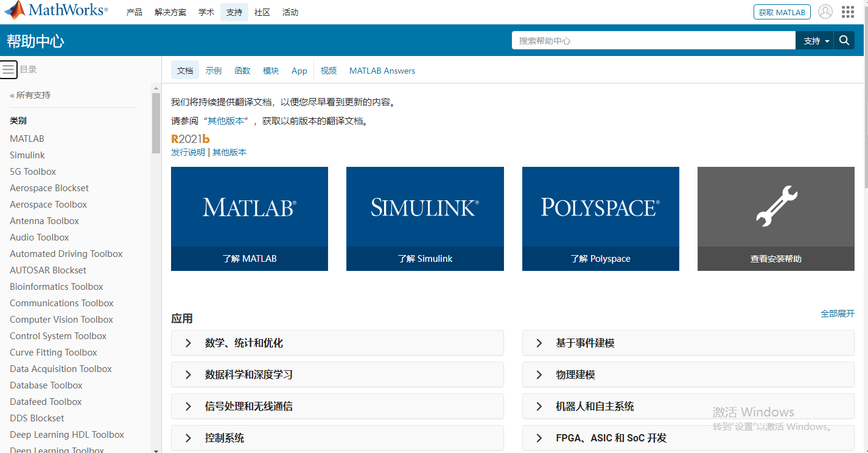Click the 获取 MATLAB button

pos(782,12)
